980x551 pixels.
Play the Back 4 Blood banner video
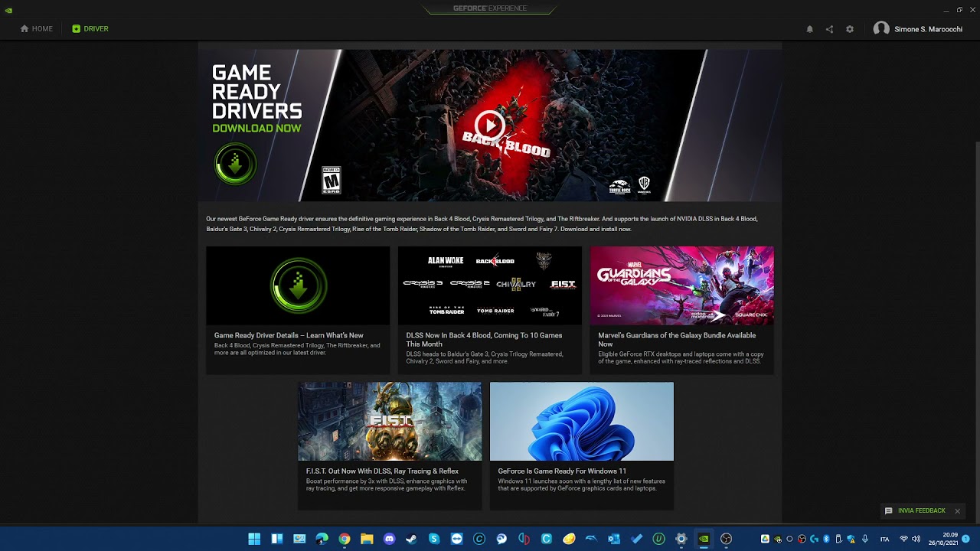coord(489,126)
